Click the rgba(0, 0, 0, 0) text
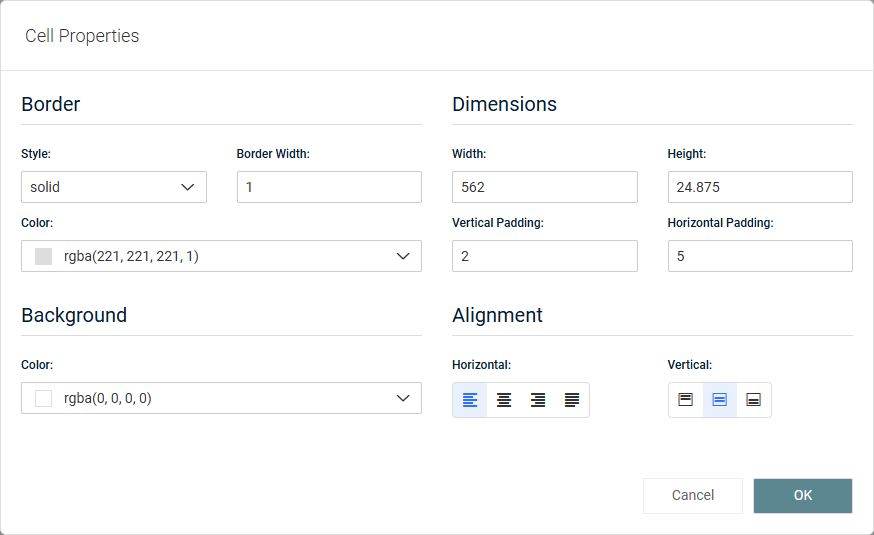 [108, 398]
